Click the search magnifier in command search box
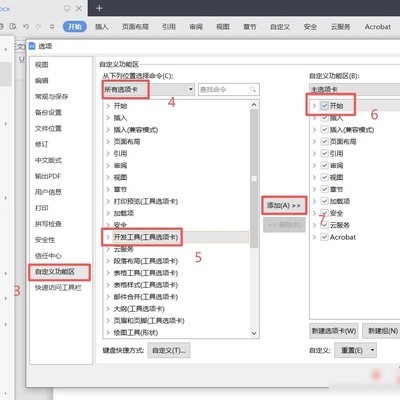 (x=253, y=89)
